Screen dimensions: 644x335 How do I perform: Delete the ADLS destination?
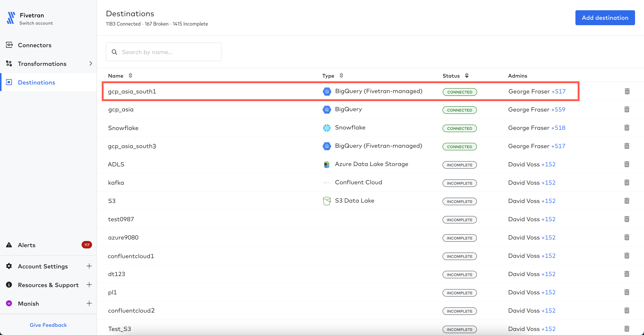(x=627, y=164)
